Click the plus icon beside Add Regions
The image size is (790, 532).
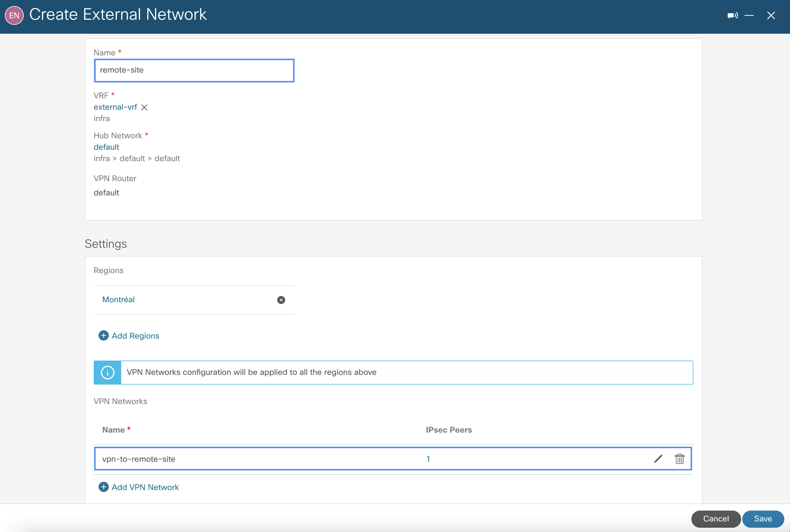[x=103, y=335]
